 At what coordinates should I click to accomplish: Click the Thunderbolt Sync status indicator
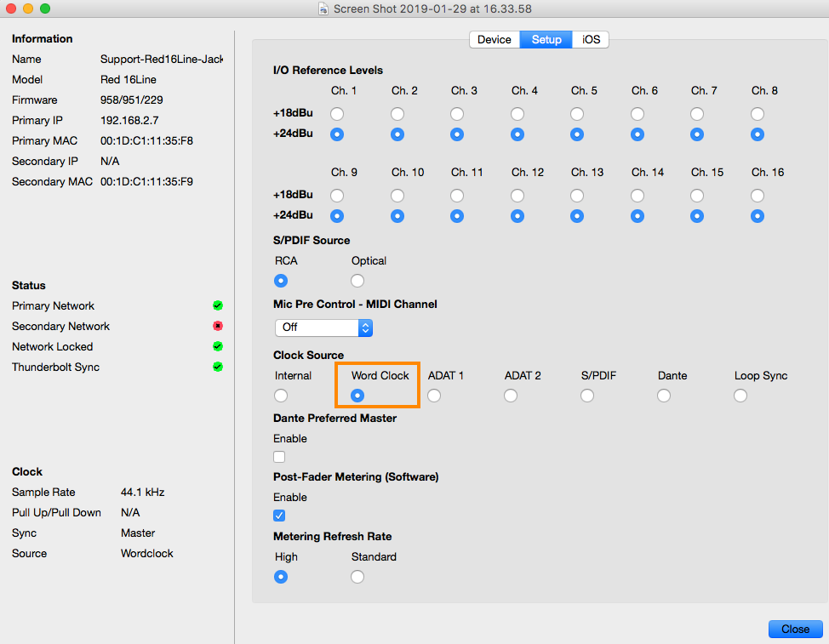218,367
